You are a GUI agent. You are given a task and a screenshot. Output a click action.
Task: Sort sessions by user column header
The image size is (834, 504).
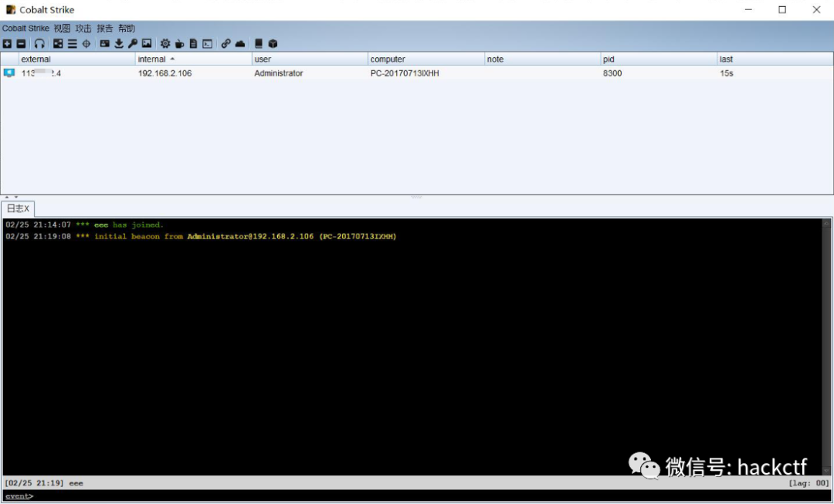tap(310, 59)
